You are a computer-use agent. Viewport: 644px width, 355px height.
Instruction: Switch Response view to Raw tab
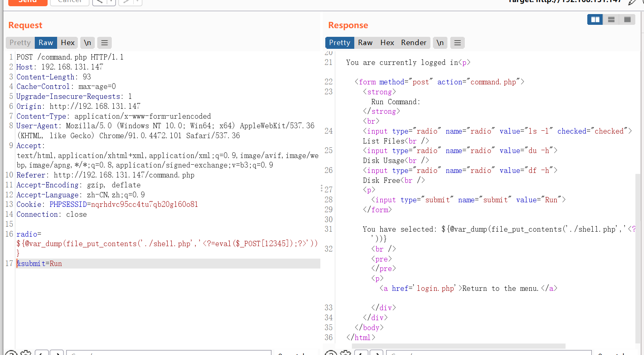[x=365, y=43]
